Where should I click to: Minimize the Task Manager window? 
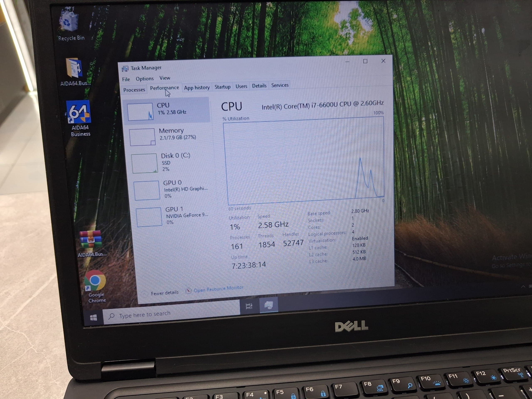click(x=347, y=62)
